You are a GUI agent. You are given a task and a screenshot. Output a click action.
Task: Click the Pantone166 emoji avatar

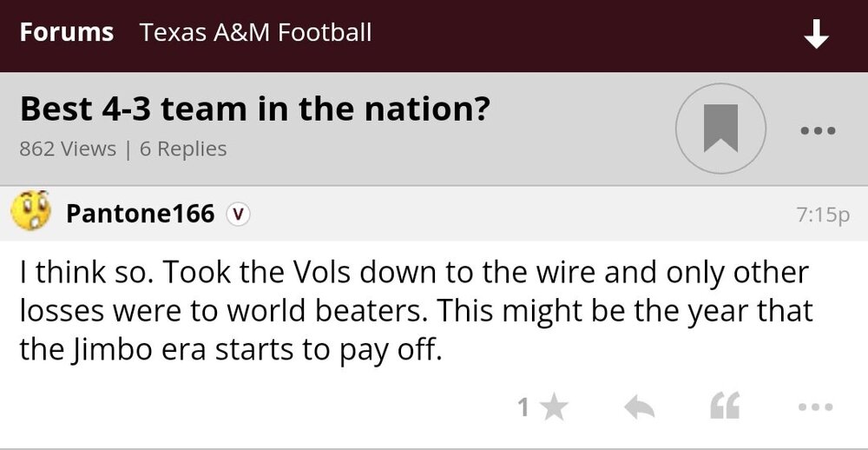[32, 213]
